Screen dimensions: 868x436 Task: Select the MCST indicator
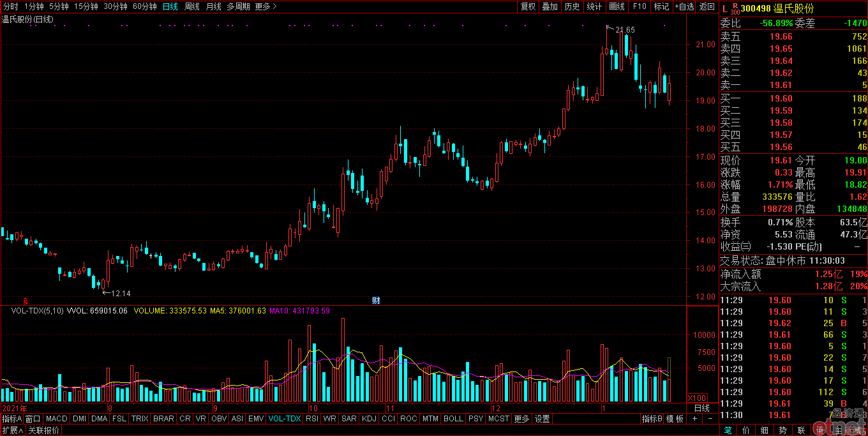498,419
